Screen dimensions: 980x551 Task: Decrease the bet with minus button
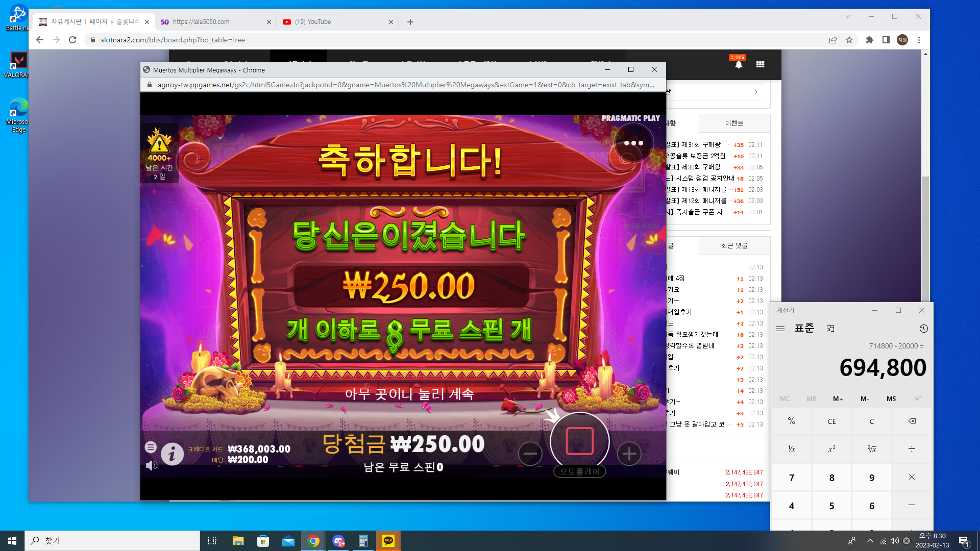point(530,454)
